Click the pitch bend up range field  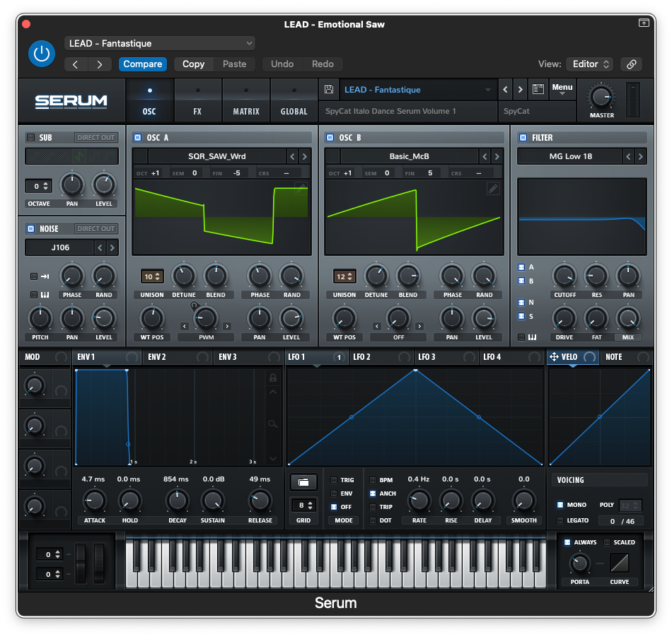tap(50, 555)
